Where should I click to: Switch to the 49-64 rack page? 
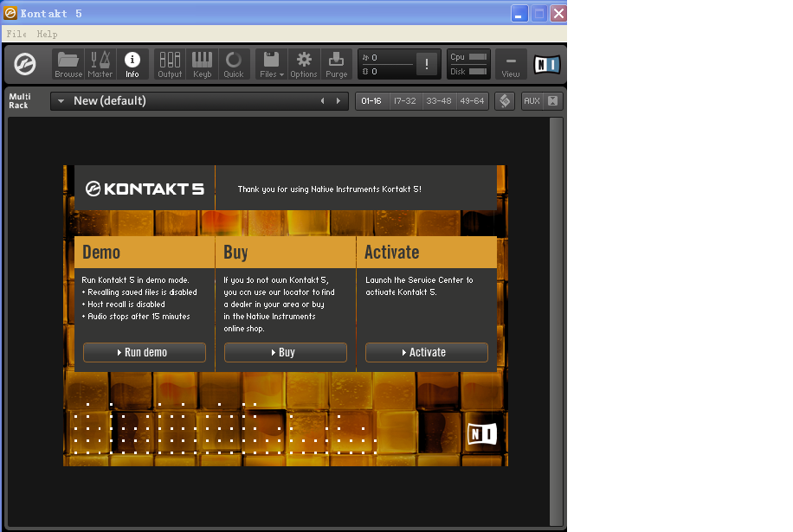[x=473, y=101]
